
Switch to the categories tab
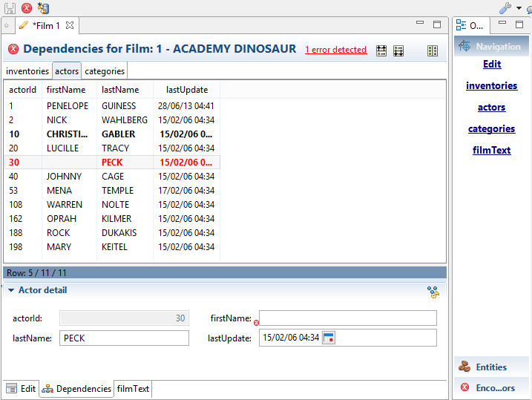(x=104, y=71)
